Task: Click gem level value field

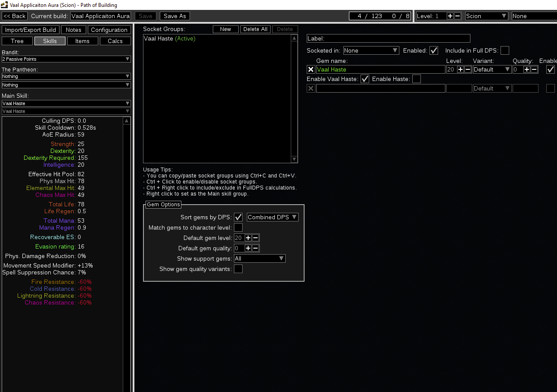Action: (x=451, y=69)
